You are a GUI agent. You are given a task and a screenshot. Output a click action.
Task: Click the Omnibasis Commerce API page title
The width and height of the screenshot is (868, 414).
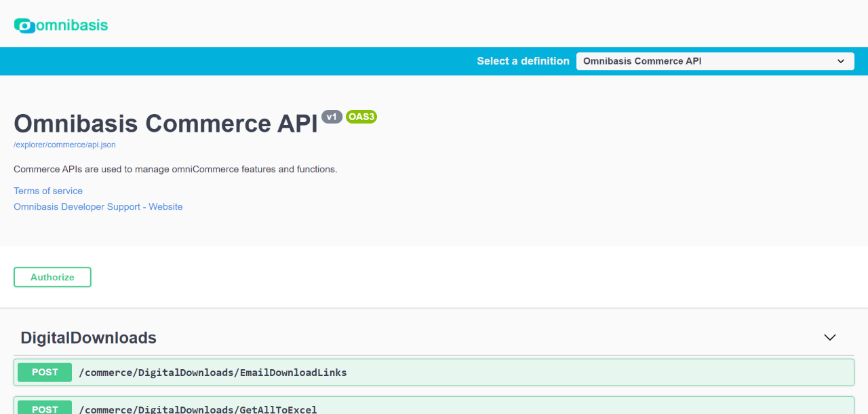pos(165,124)
